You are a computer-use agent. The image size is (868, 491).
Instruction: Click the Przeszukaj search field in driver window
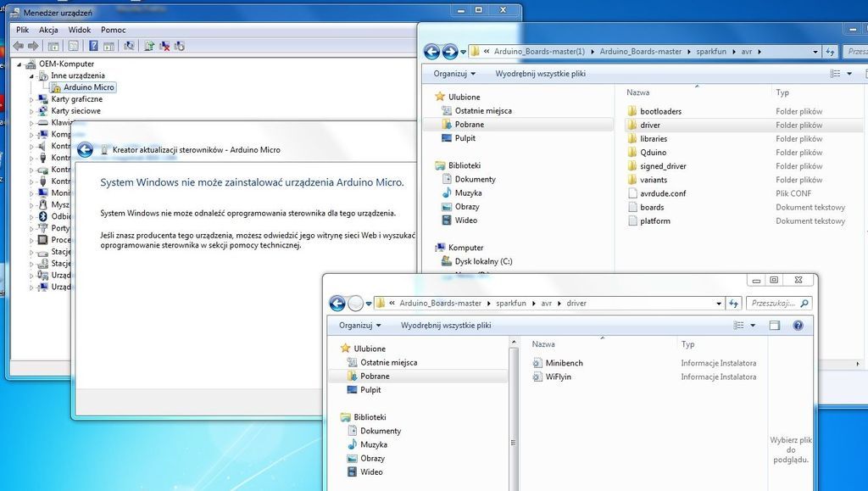coord(773,303)
